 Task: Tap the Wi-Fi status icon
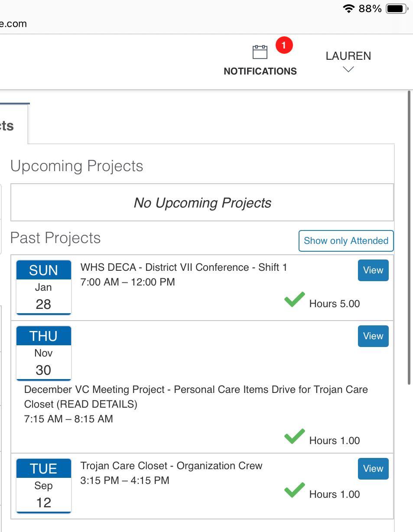348,9
